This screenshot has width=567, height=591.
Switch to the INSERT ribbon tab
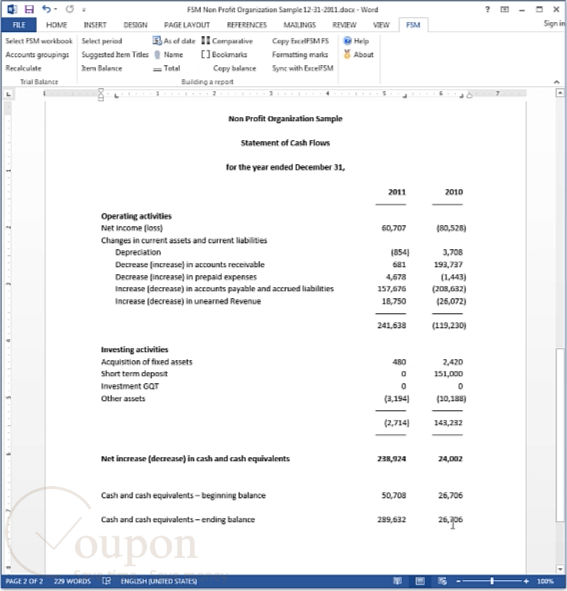point(95,25)
